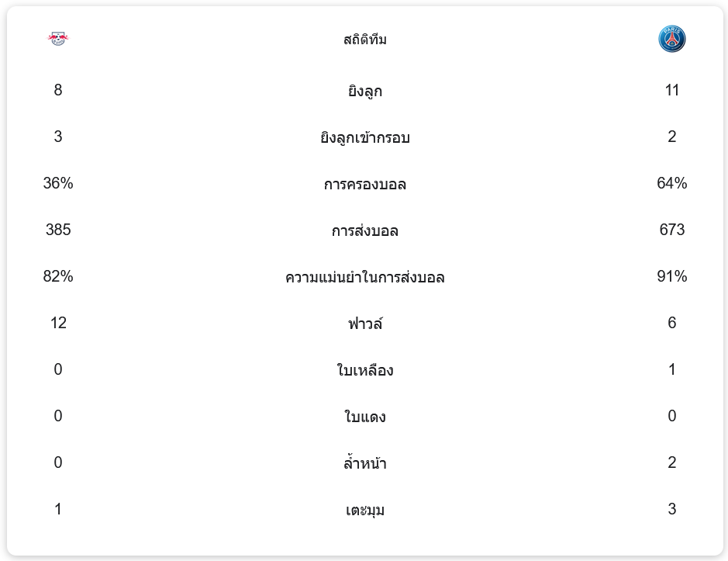Click the ใบแดง row label

[x=364, y=417]
